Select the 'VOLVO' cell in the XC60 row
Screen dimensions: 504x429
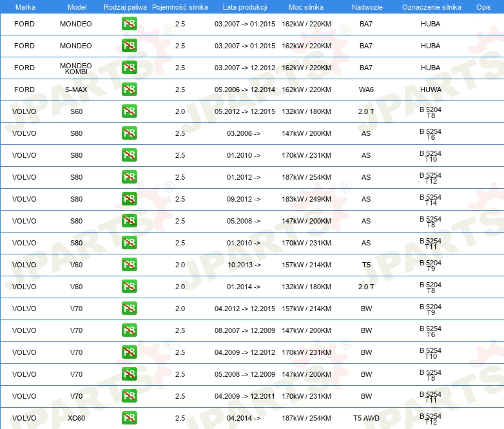[x=24, y=418]
